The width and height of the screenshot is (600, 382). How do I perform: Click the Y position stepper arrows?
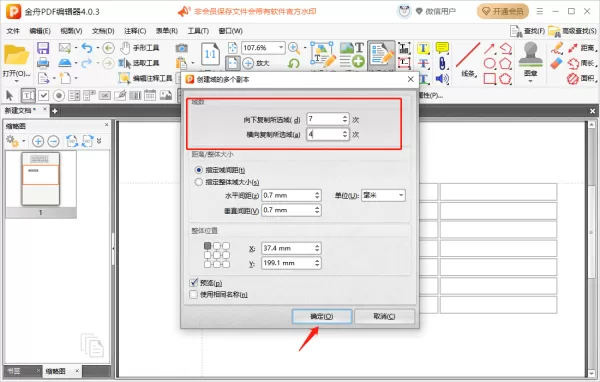point(317,263)
